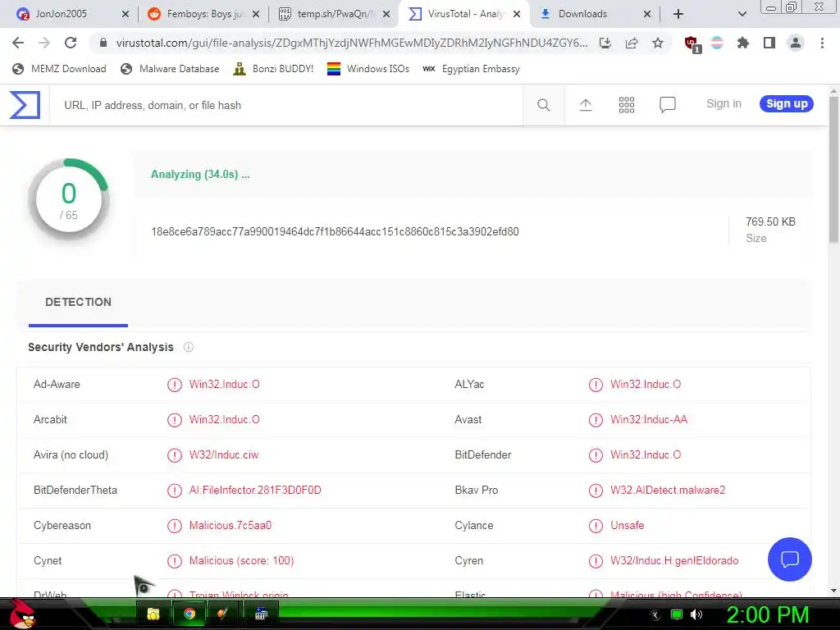Image resolution: width=840 pixels, height=630 pixels.
Task: Click the URL, IP address, domain search field
Action: (286, 105)
